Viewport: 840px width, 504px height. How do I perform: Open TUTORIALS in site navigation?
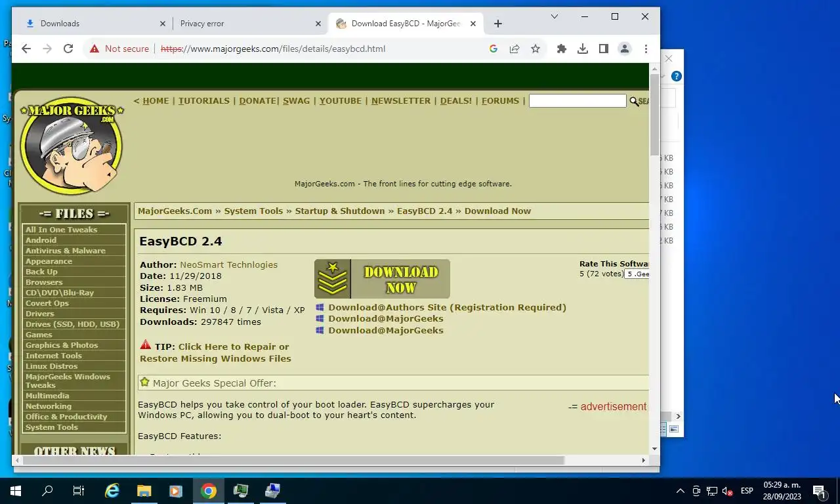[x=204, y=101]
